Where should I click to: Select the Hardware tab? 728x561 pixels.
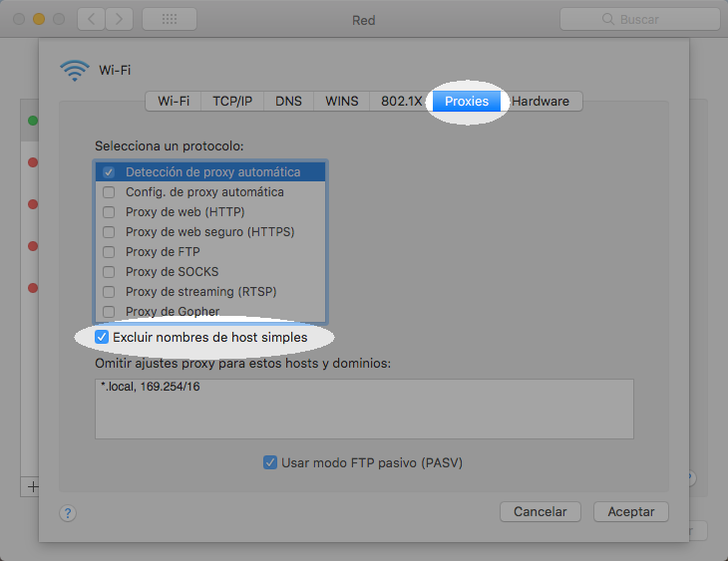click(x=541, y=102)
